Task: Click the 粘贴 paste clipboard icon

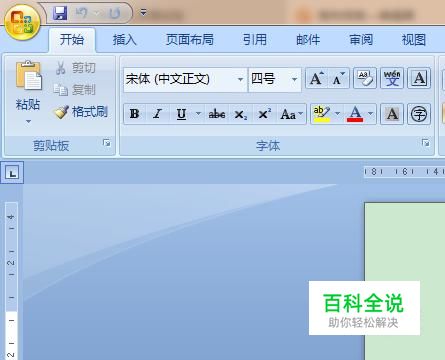Action: tap(28, 75)
